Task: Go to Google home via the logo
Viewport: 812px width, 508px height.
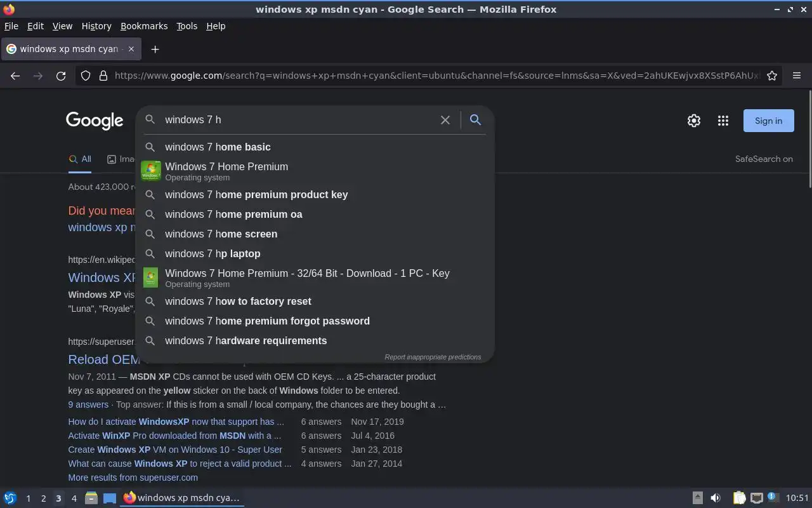Action: [x=95, y=121]
